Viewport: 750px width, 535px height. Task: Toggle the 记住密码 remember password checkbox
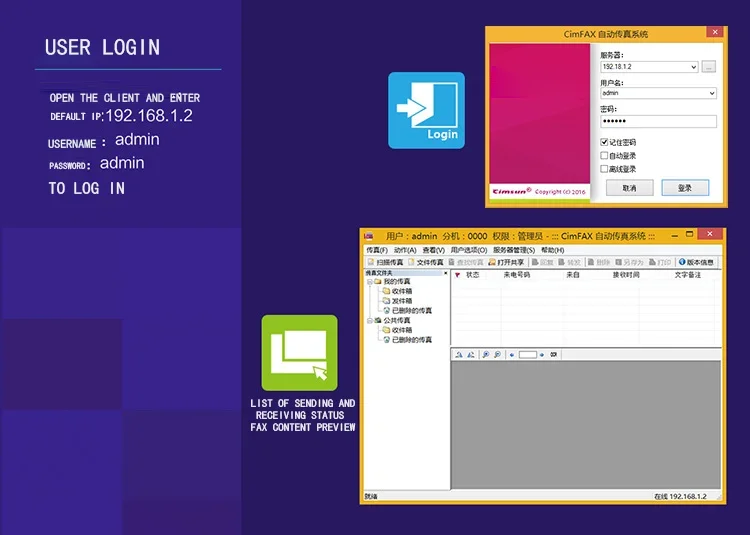[604, 142]
